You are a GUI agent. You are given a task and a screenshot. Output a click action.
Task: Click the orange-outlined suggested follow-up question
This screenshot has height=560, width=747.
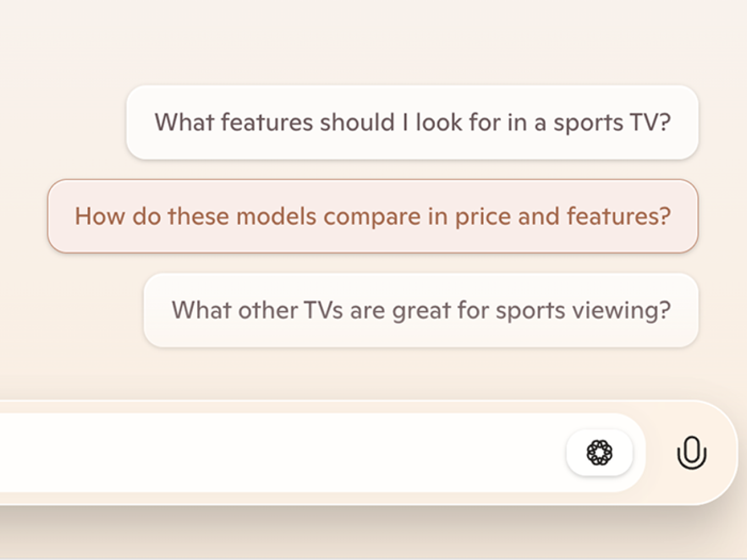[373, 216]
